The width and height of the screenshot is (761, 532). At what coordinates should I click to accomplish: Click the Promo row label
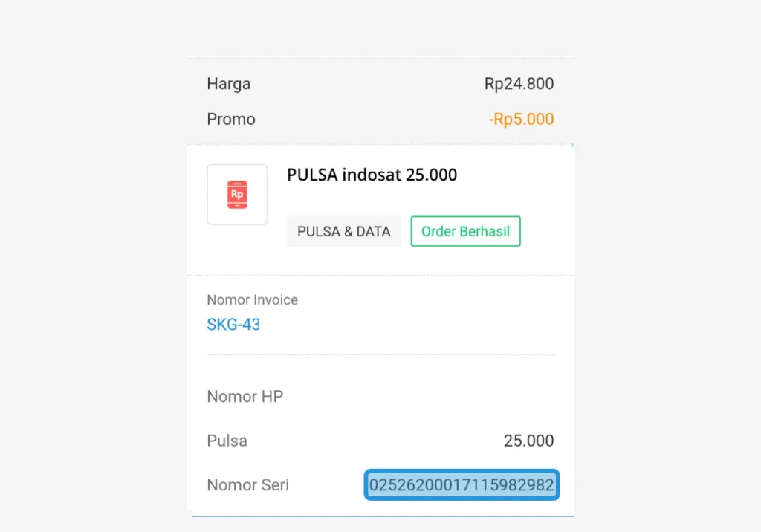230,119
